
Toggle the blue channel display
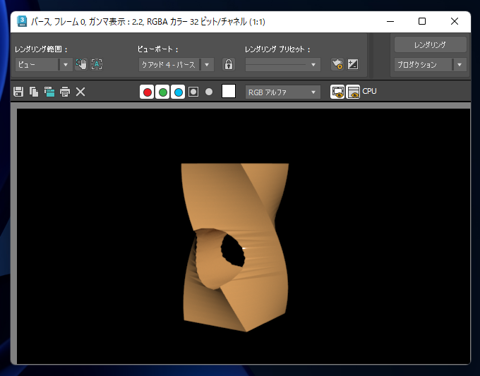click(x=178, y=92)
